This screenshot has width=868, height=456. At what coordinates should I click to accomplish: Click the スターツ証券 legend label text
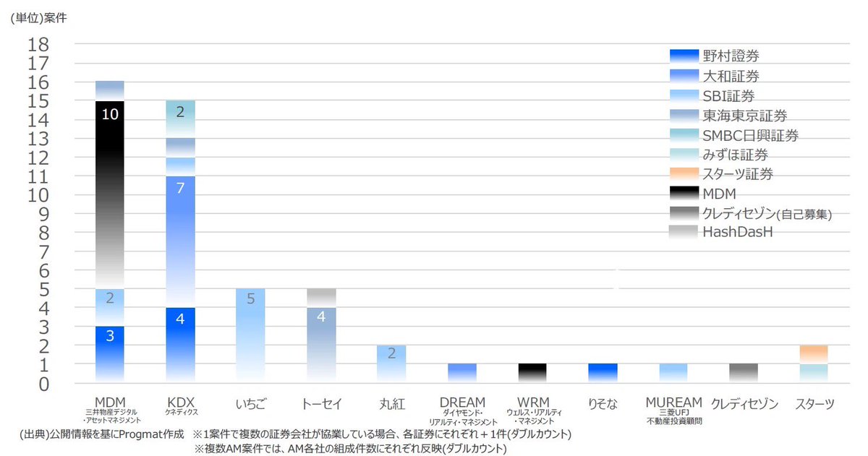coord(738,173)
